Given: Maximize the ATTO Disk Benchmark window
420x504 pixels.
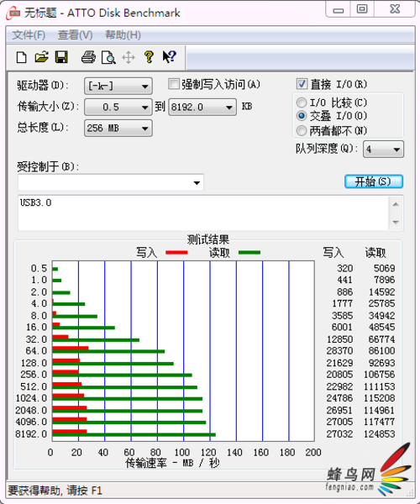Looking at the screenshot, I should pyautogui.click(x=362, y=9).
